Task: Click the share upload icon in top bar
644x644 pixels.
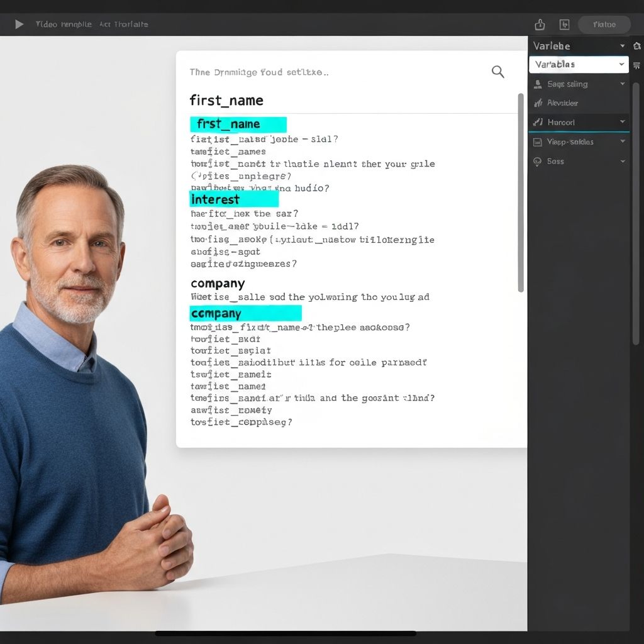Action: click(540, 25)
